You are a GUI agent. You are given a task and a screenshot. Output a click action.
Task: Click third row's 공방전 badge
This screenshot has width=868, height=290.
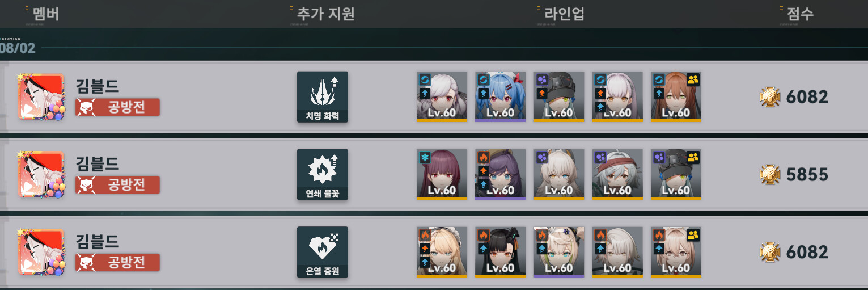tap(118, 262)
